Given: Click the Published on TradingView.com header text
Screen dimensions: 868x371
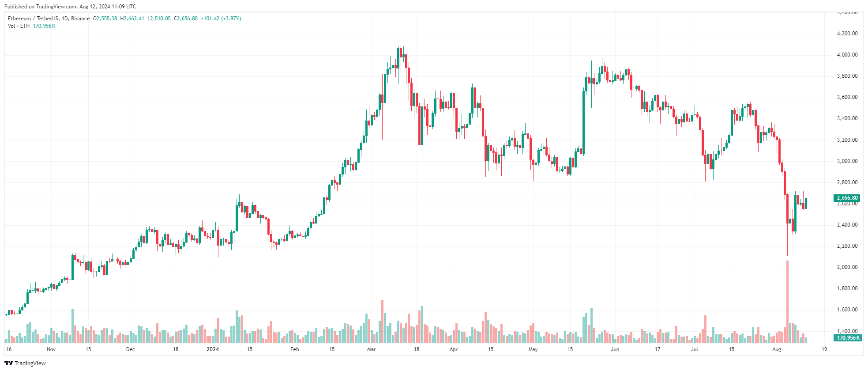Looking at the screenshot, I should tap(70, 7).
